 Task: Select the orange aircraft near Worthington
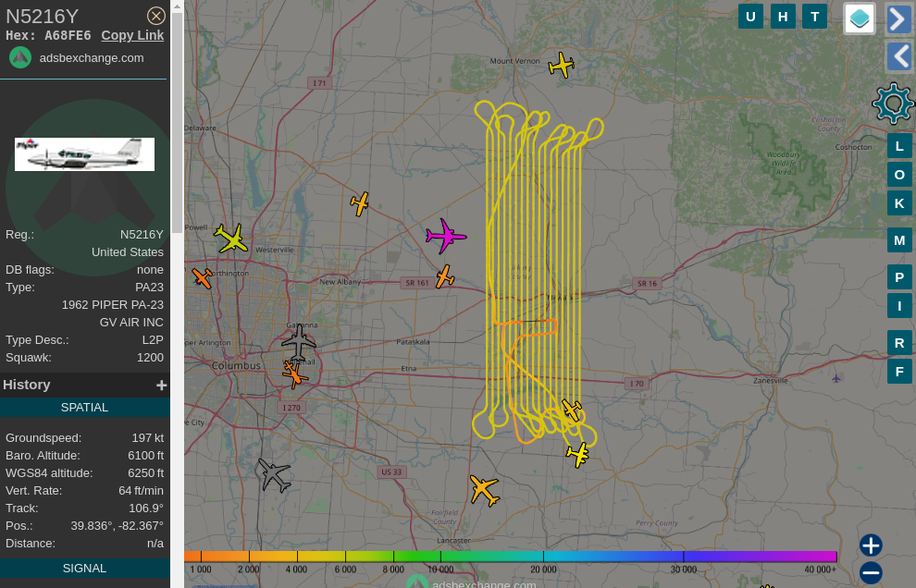pos(202,278)
